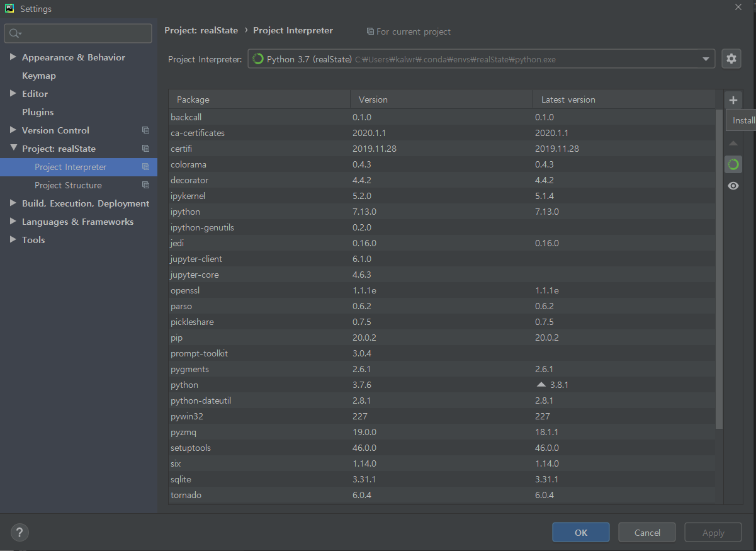Viewport: 756px width, 551px height.
Task: Click the PyCharm logo in title bar
Action: [x=9, y=8]
